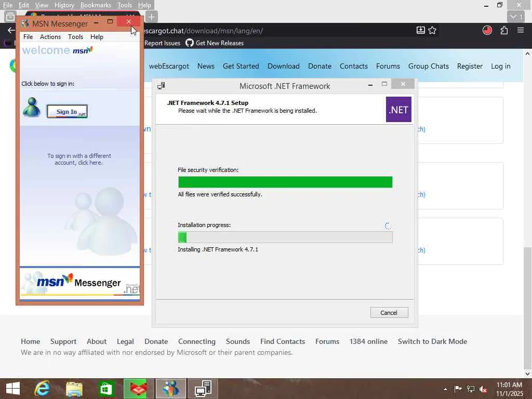
Task: Open the Sounds link in the footer
Action: 238,341
